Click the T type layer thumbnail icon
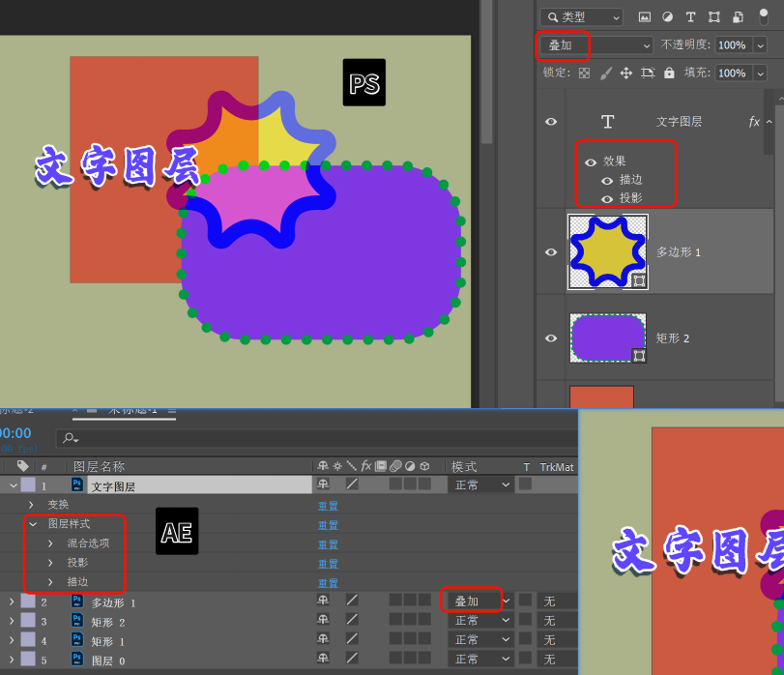 [607, 122]
